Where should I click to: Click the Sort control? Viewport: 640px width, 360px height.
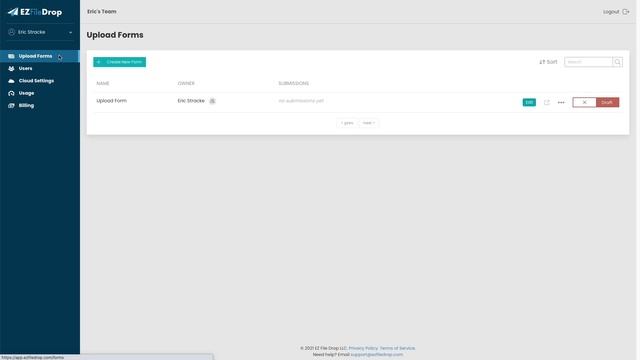point(548,62)
